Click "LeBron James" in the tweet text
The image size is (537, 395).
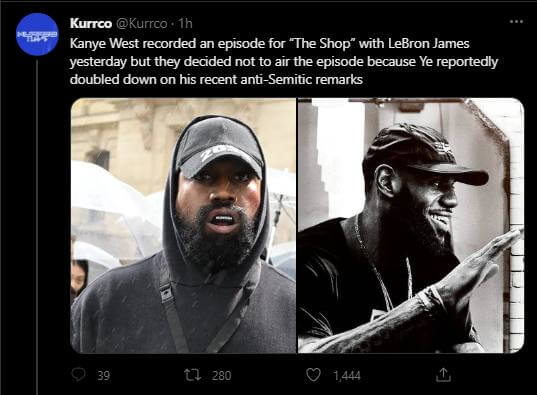(428, 44)
